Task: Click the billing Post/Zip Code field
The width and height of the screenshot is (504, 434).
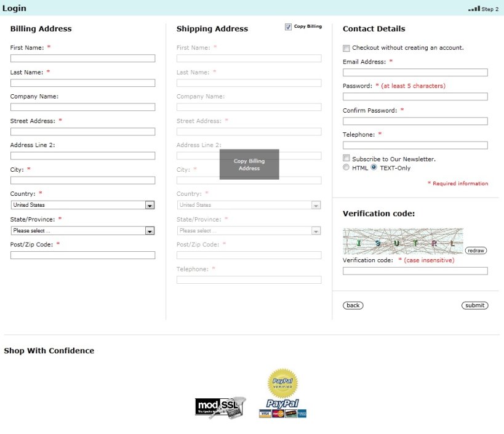Action: tap(82, 254)
